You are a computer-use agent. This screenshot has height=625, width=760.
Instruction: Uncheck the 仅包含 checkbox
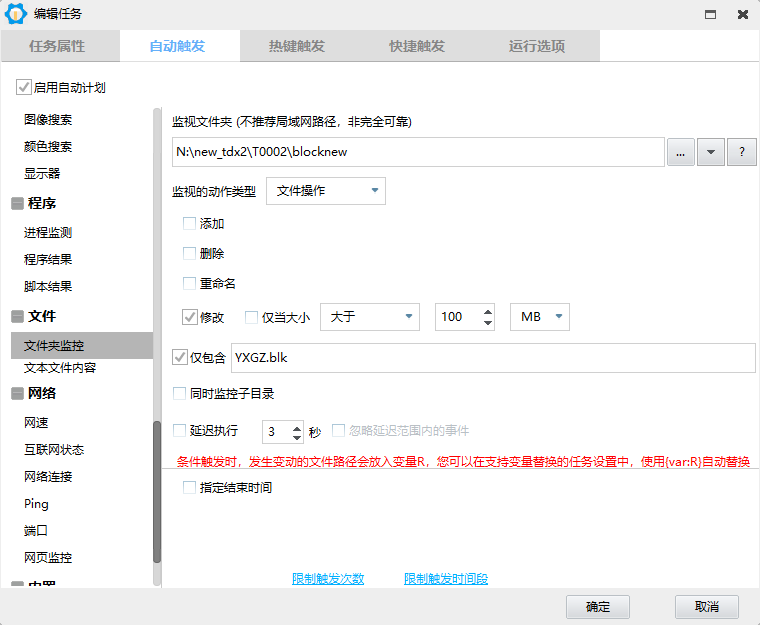(180, 357)
